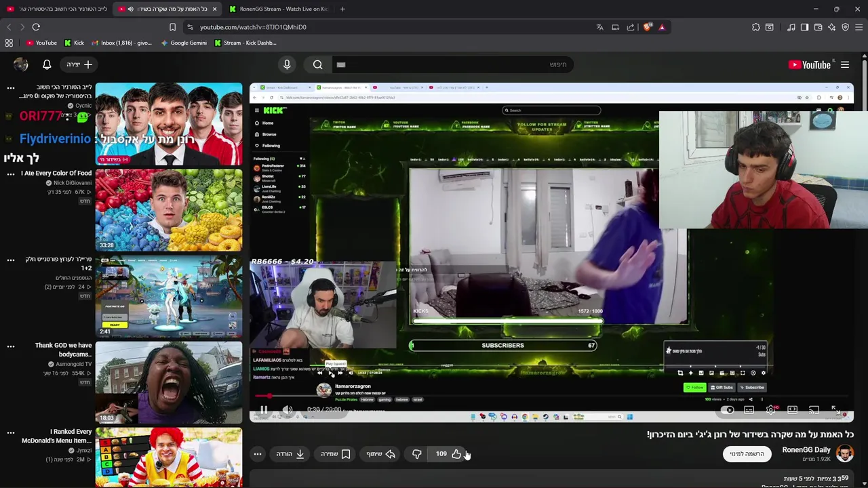Focus the YouTube search field
This screenshot has width=868, height=488.
(x=454, y=64)
